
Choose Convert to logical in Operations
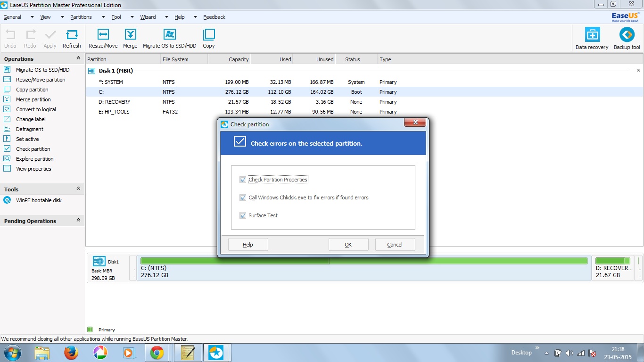coord(36,109)
